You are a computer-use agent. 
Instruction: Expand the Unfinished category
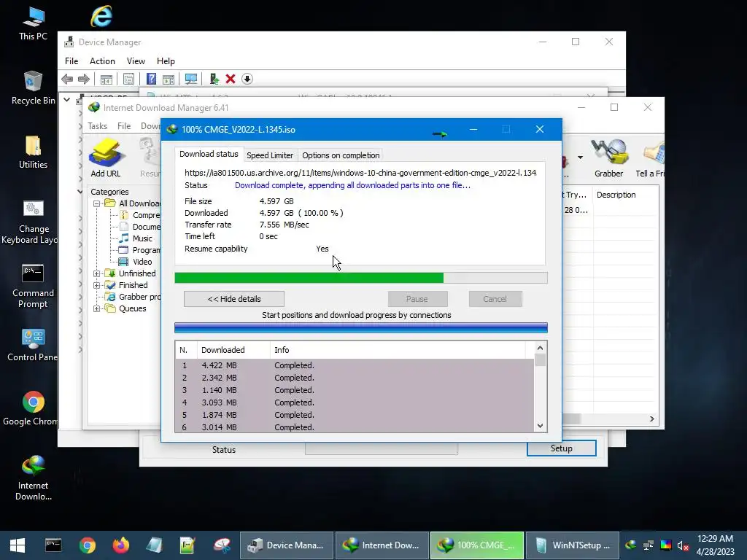coord(97,273)
